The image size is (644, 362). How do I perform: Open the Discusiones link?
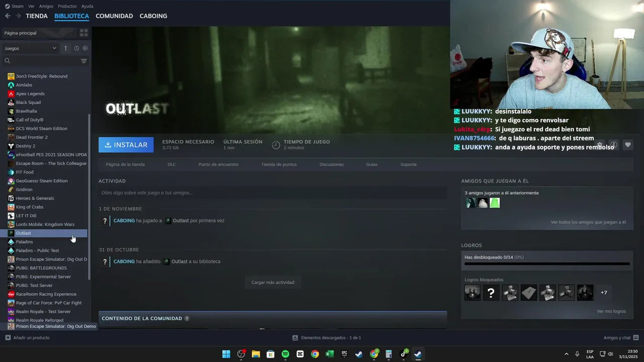(x=332, y=164)
